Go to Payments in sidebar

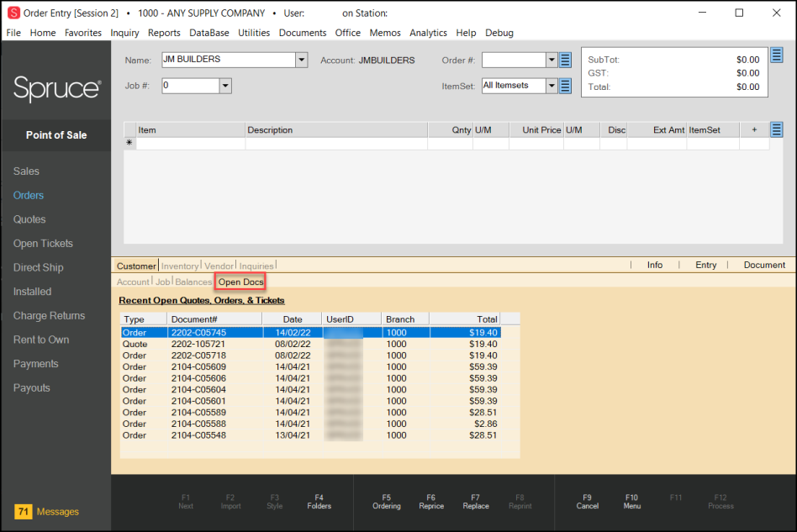(36, 364)
